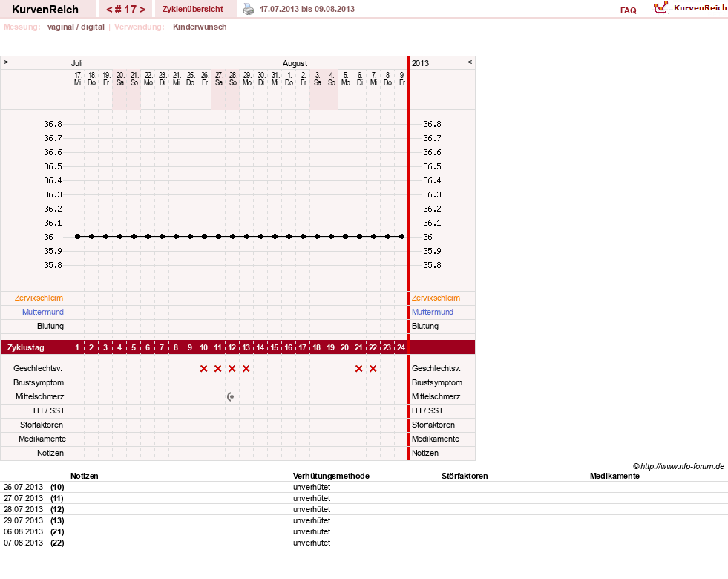Collapse chart with the right '<' arrow
The width and height of the screenshot is (728, 579).
click(470, 62)
